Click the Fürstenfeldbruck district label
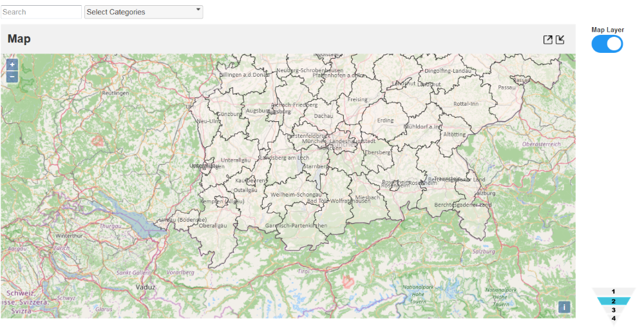 [308, 135]
